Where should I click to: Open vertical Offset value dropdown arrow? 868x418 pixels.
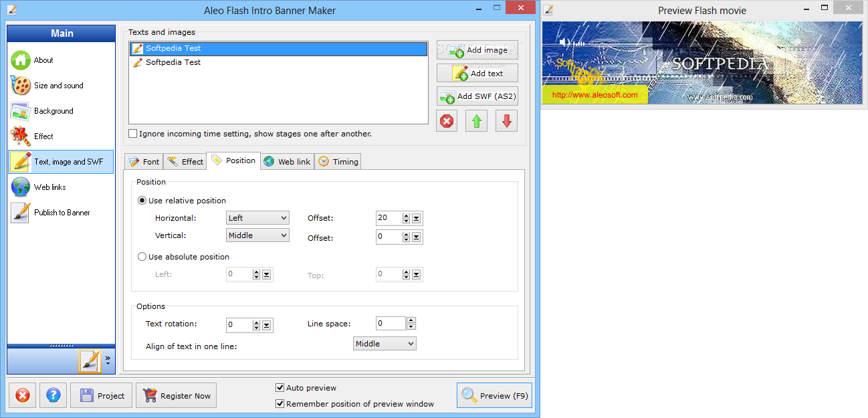point(417,237)
